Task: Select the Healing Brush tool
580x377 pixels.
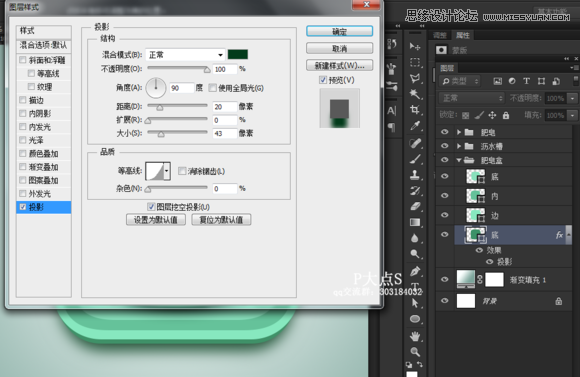Action: coord(415,143)
